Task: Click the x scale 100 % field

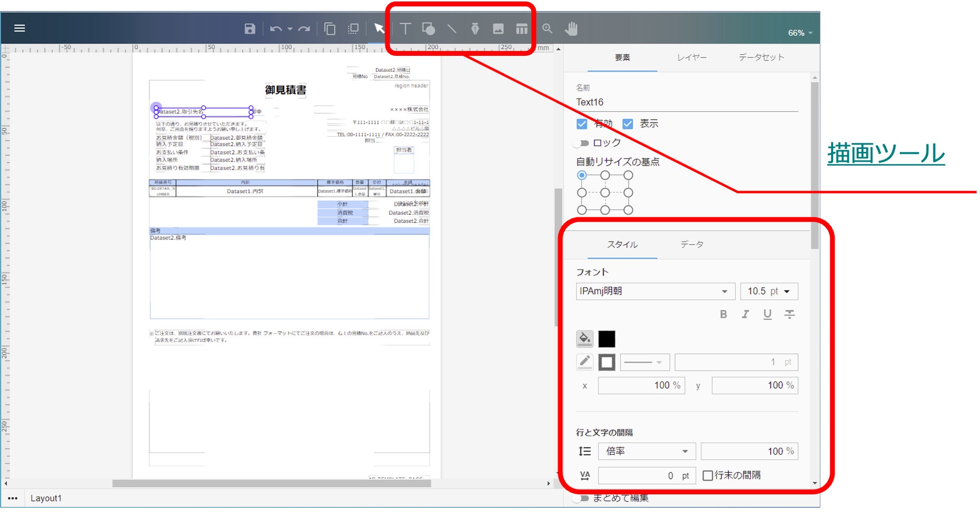Action: 641,386
